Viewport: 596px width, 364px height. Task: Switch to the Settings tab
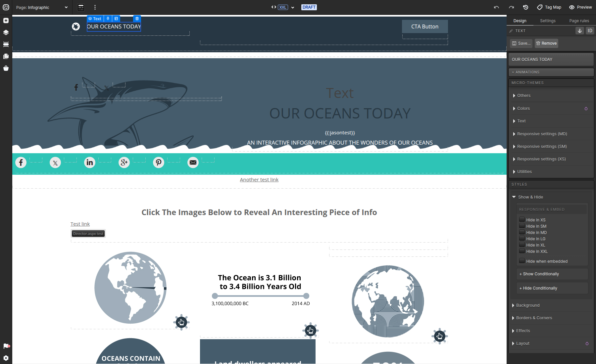click(x=548, y=21)
